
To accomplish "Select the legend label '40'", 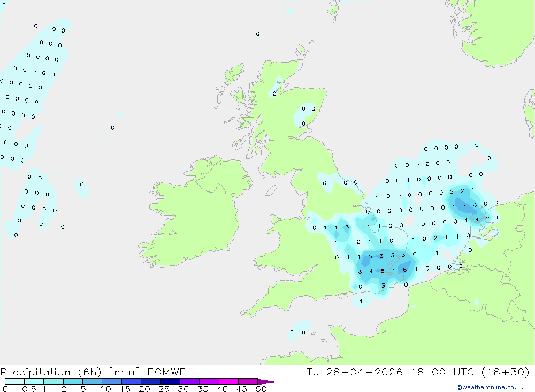I will pyautogui.click(x=223, y=389).
